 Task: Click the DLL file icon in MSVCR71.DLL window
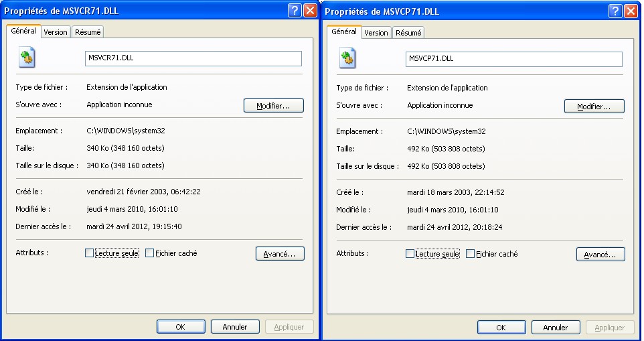point(27,57)
